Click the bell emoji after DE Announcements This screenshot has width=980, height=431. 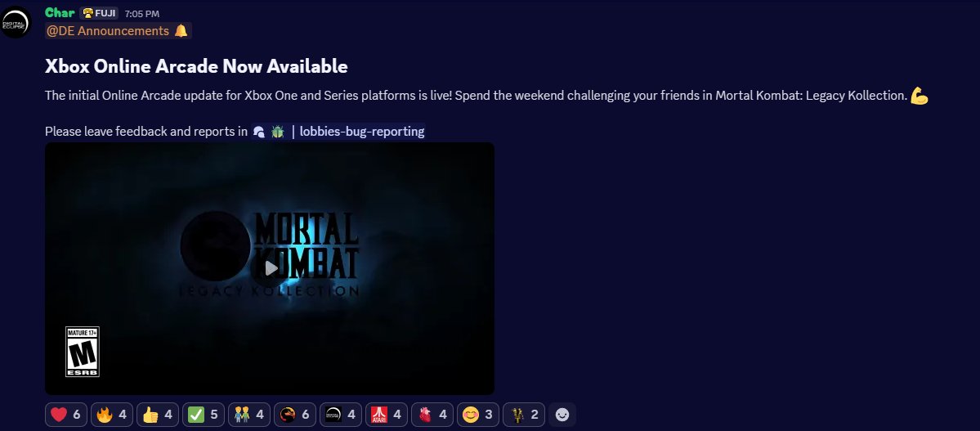(x=181, y=30)
